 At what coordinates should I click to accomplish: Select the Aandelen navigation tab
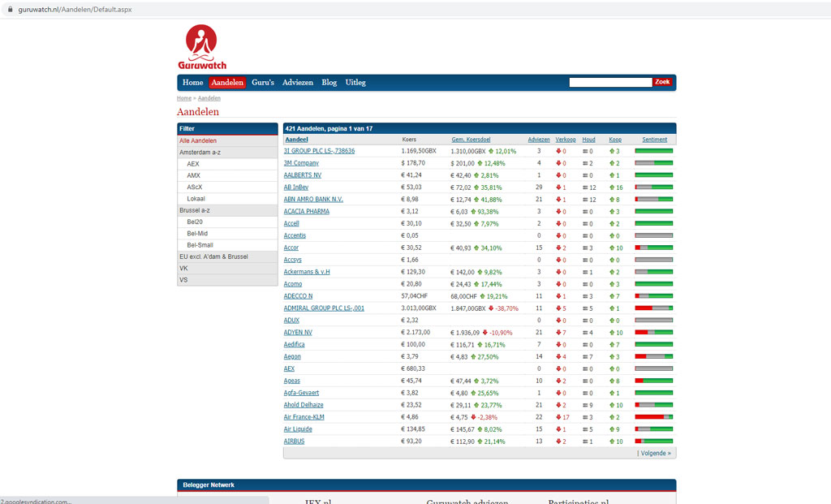click(227, 83)
